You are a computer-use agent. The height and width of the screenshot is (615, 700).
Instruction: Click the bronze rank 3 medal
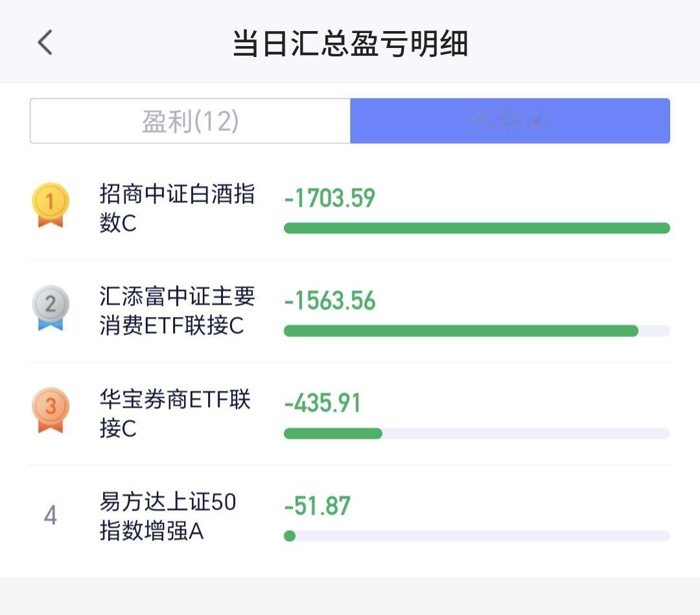click(51, 410)
